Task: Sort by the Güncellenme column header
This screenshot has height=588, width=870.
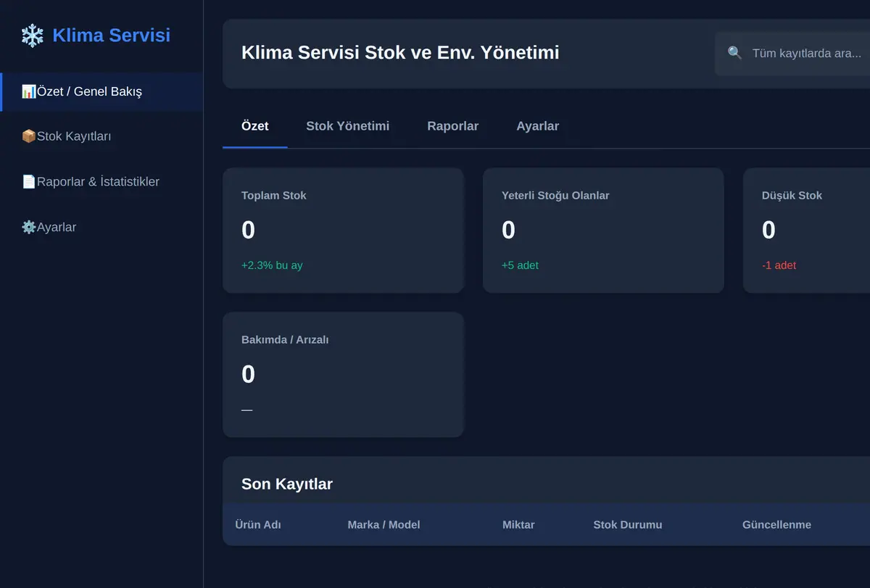Action: pos(777,525)
